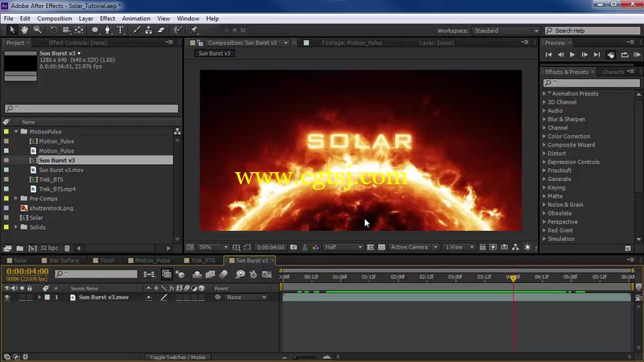644x362 pixels.
Task: Select the Selection arrow tool
Action: tap(12, 30)
